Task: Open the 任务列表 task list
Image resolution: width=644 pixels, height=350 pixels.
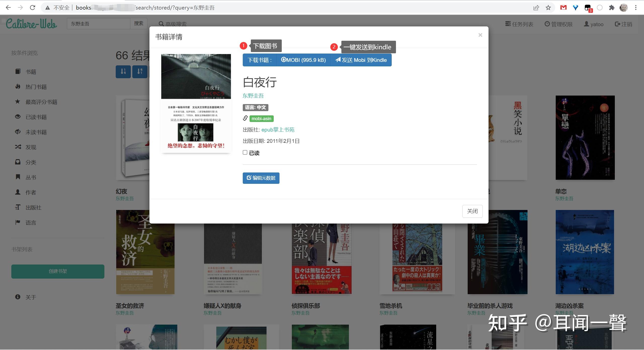Action: pos(519,24)
